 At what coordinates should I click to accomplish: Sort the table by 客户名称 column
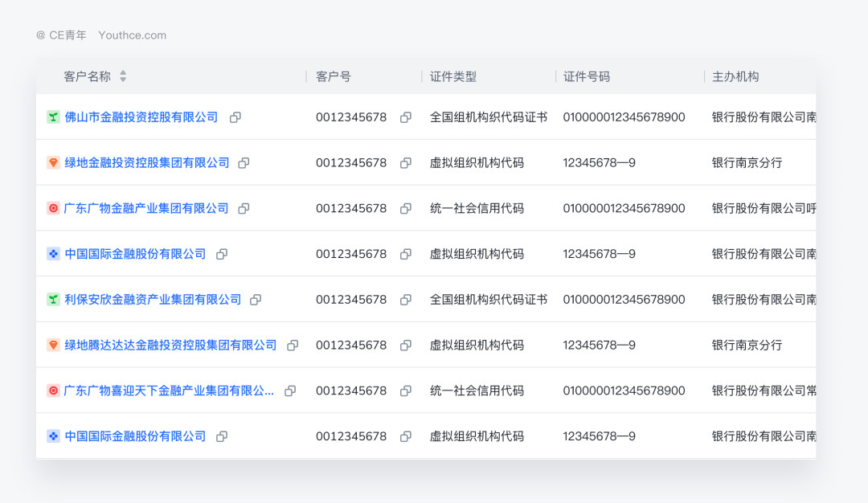pos(123,76)
